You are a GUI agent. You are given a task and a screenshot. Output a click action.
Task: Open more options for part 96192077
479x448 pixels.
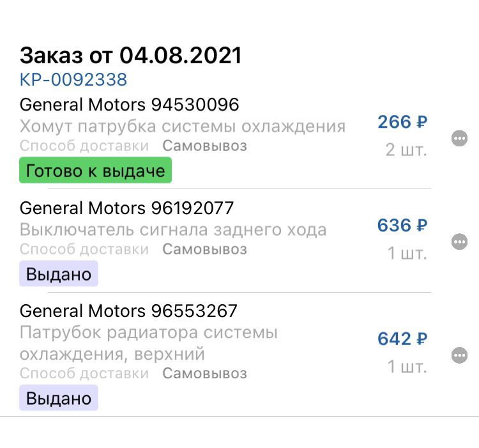[459, 242]
